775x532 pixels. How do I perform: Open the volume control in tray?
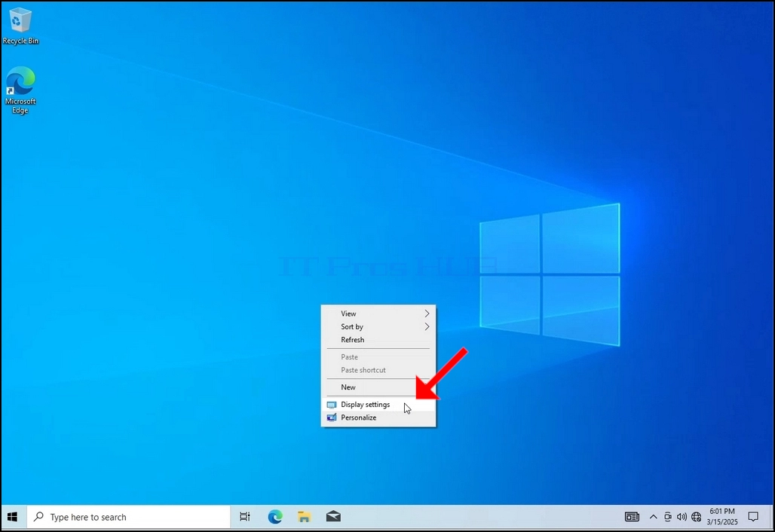[682, 517]
